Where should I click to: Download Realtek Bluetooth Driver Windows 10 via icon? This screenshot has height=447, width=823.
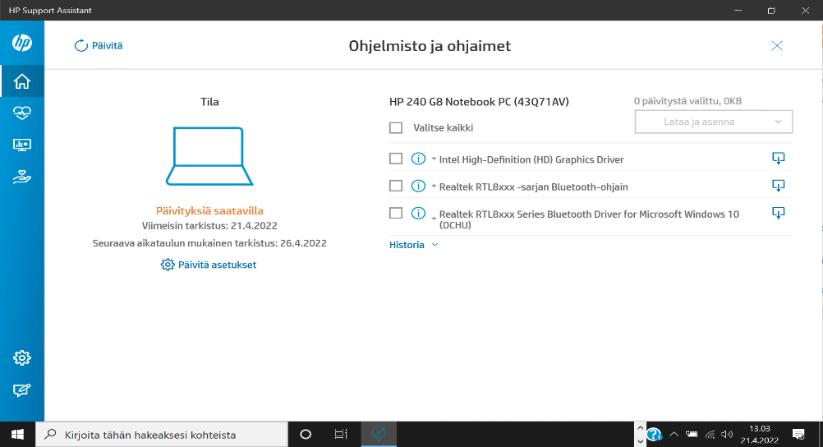click(x=778, y=212)
